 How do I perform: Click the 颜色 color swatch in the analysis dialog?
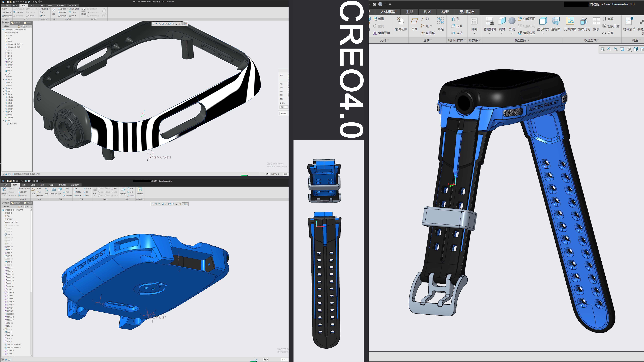coord(288,84)
